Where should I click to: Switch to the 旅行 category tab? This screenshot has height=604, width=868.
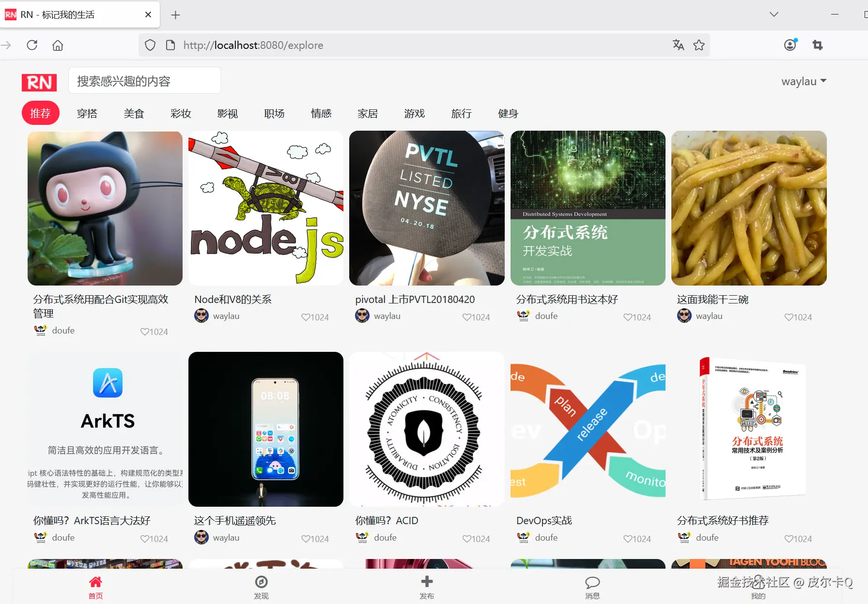coord(461,113)
